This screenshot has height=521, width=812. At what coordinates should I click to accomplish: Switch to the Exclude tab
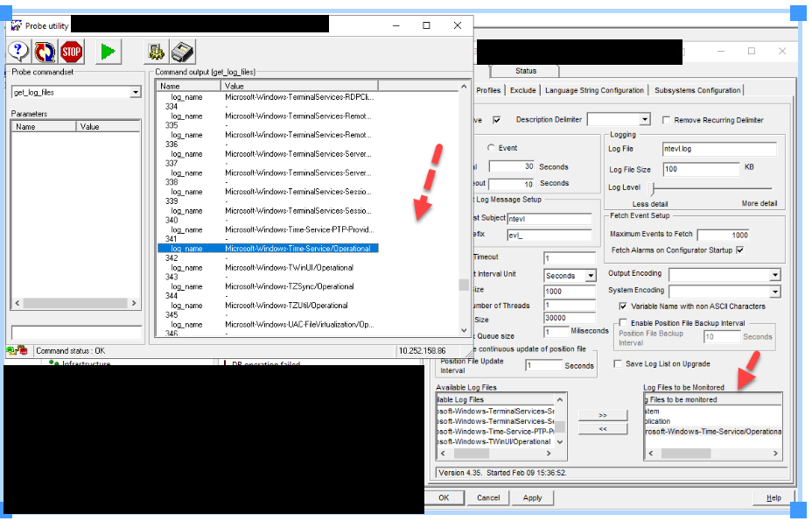click(522, 90)
